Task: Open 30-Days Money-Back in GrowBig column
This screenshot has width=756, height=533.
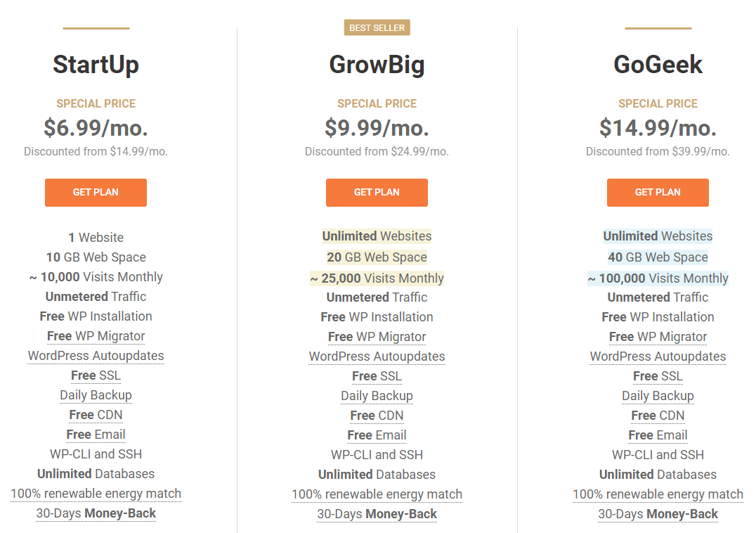Action: pyautogui.click(x=377, y=514)
